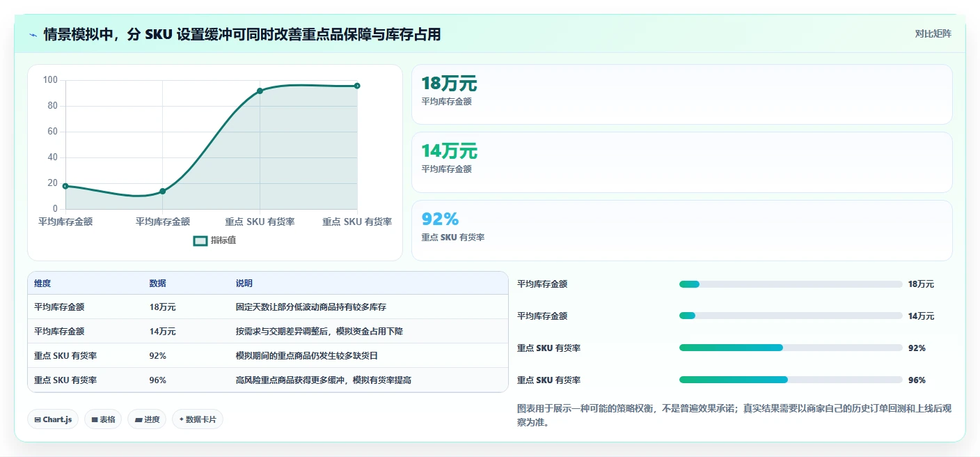Open the 对比矩阵 label in header

point(933,33)
